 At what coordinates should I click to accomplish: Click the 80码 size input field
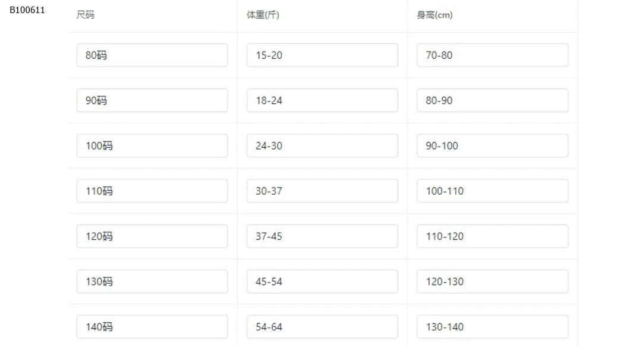152,55
